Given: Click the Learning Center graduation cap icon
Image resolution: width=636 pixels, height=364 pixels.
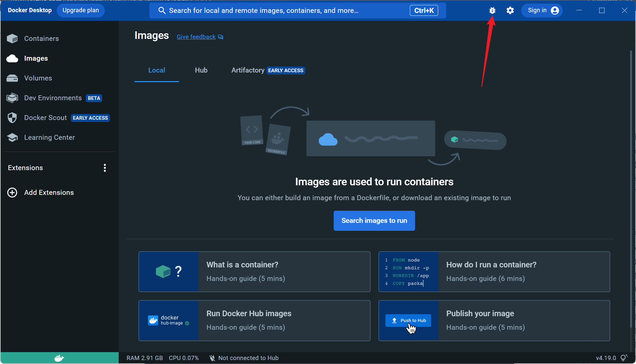Looking at the screenshot, I should point(12,137).
